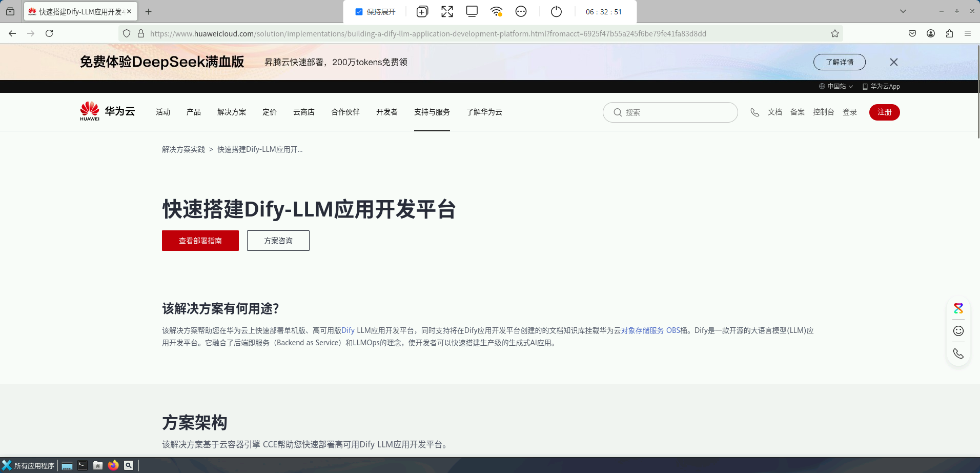Launch Firefox from the taskbar
This screenshot has height=473, width=980.
coord(113,465)
